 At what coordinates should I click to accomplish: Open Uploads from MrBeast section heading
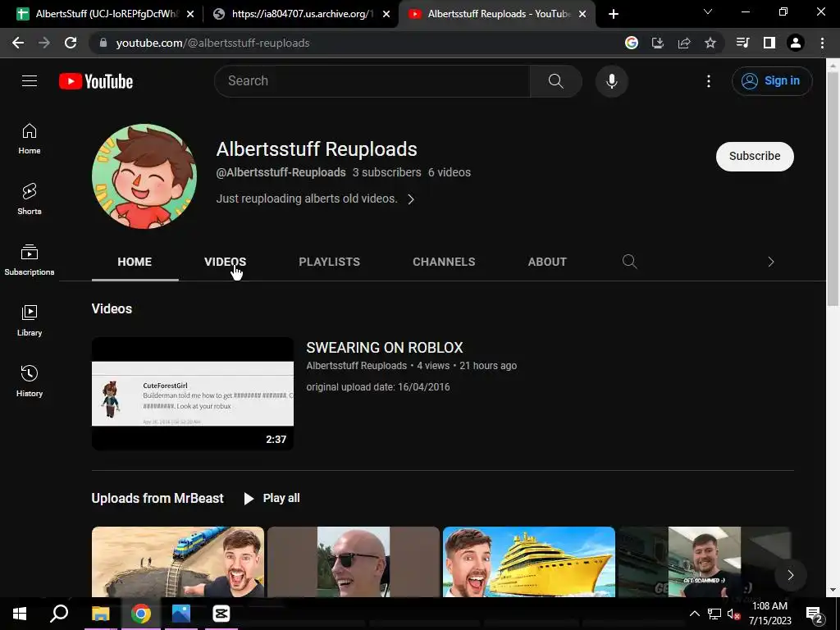(x=157, y=498)
